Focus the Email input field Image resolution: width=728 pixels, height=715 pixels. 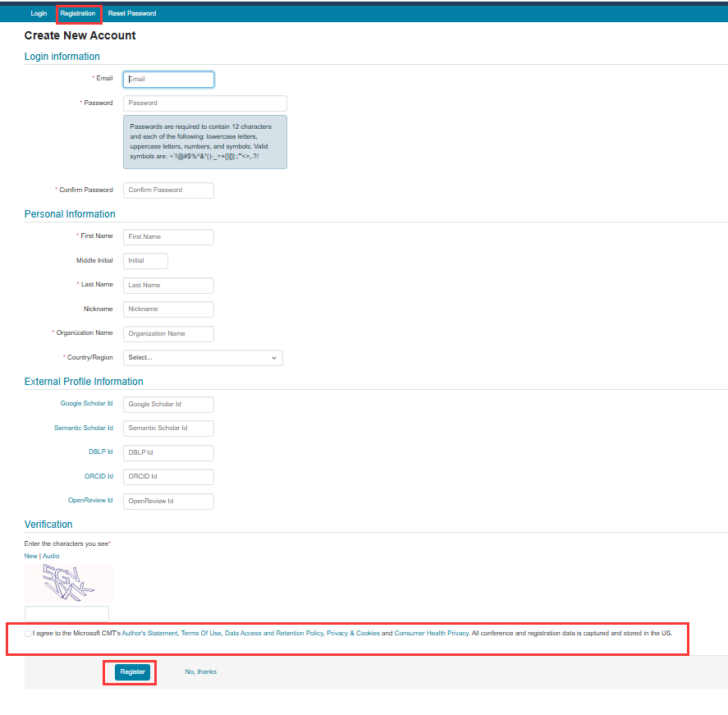click(168, 80)
